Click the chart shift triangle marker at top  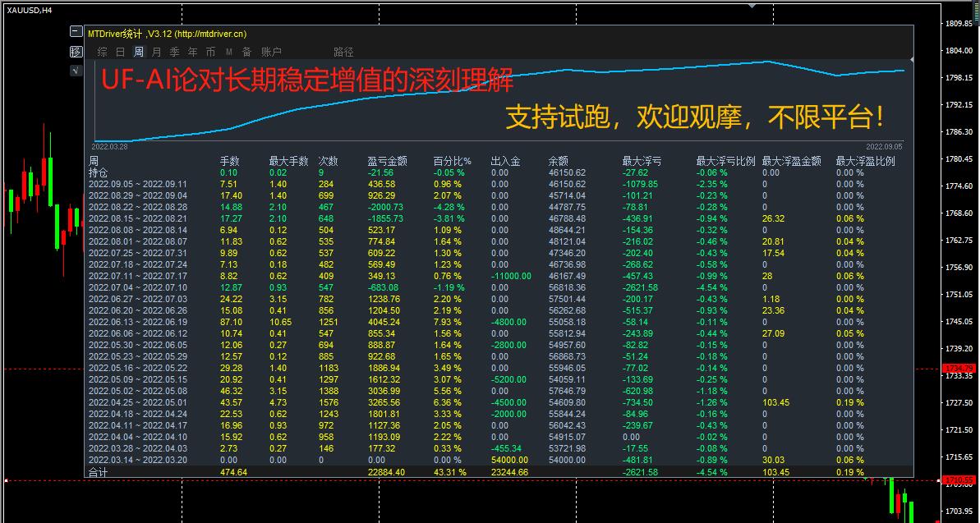752,5
